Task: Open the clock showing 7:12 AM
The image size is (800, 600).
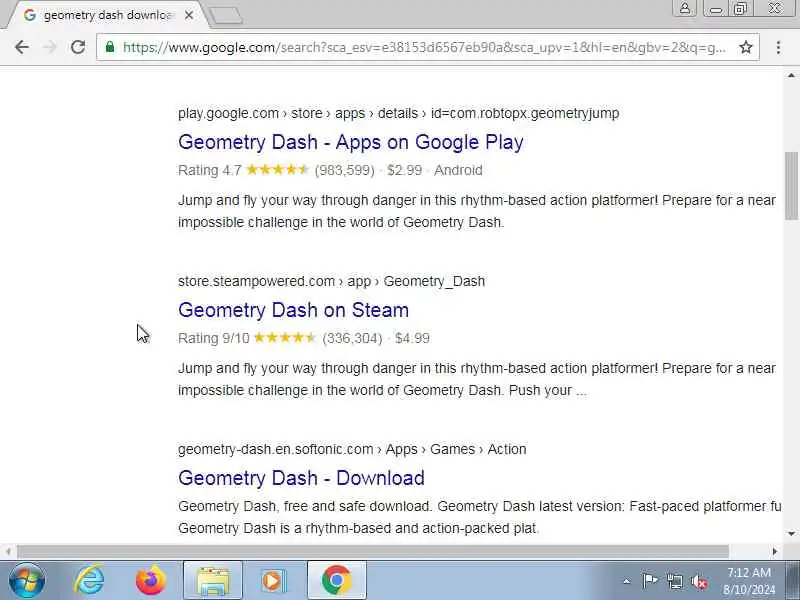Action: (748, 581)
